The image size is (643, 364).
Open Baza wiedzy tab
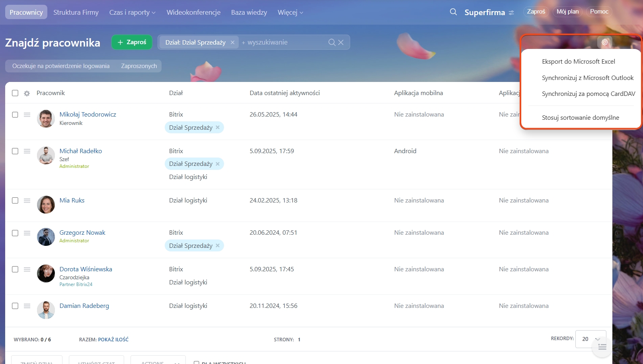[249, 12]
